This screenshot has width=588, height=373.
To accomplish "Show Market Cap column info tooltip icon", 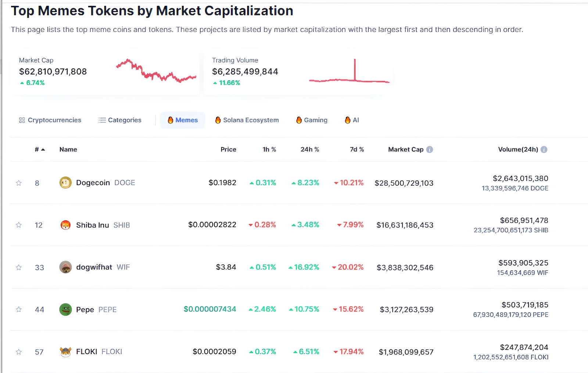I will pyautogui.click(x=430, y=150).
